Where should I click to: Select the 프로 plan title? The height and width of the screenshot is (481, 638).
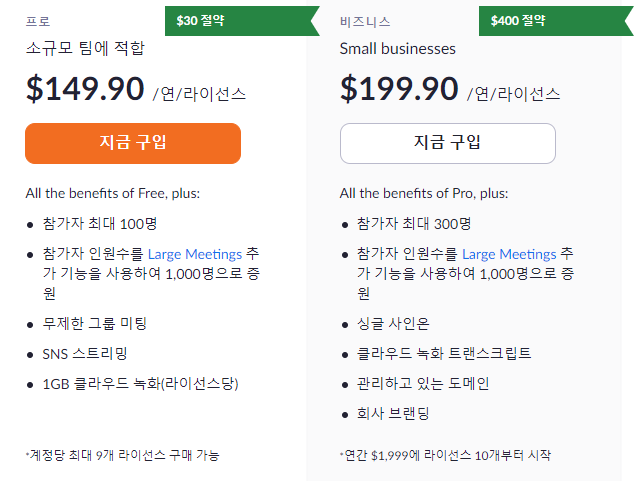pos(38,21)
